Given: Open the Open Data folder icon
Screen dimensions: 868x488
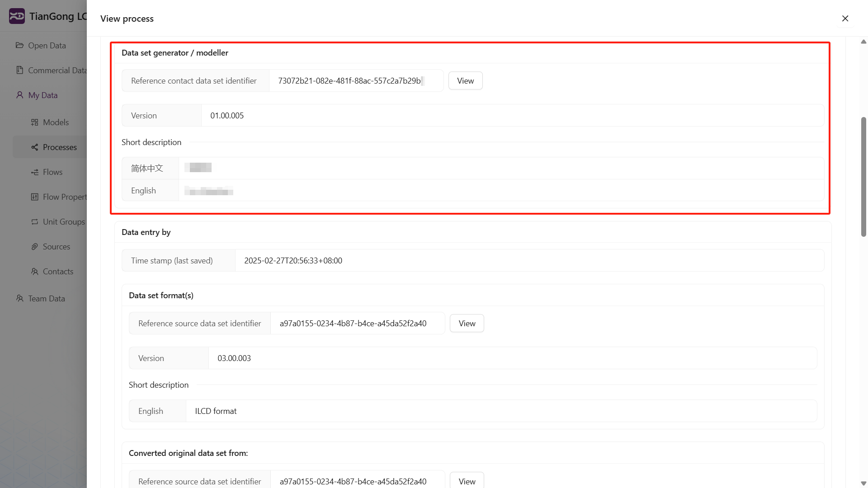Looking at the screenshot, I should pos(19,45).
